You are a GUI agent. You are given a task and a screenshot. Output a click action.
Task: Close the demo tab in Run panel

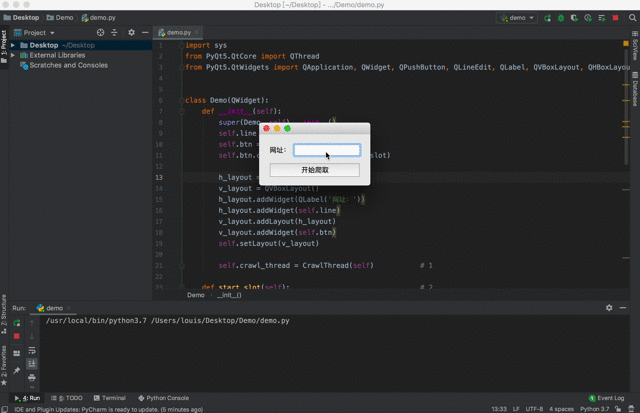pos(69,308)
